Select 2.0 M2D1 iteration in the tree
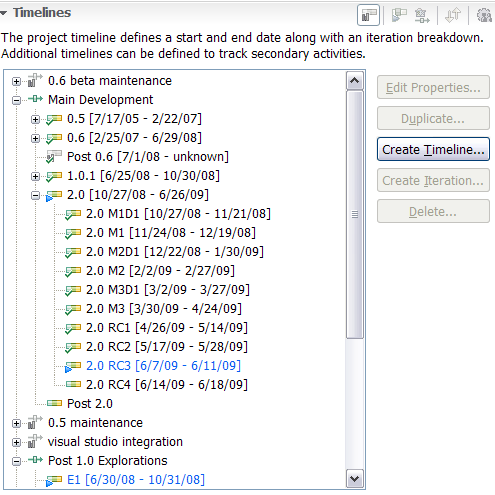Screen dimensions: 495x495 pos(175,252)
